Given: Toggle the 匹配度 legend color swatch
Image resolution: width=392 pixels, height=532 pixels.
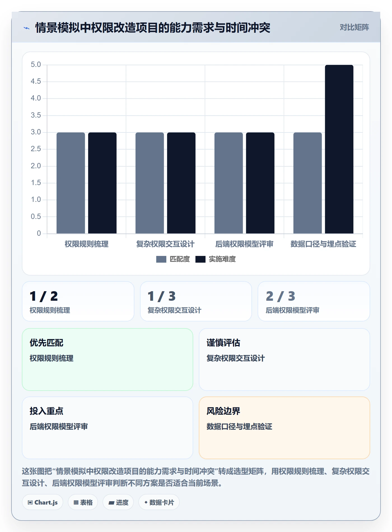Looking at the screenshot, I should pyautogui.click(x=161, y=259).
